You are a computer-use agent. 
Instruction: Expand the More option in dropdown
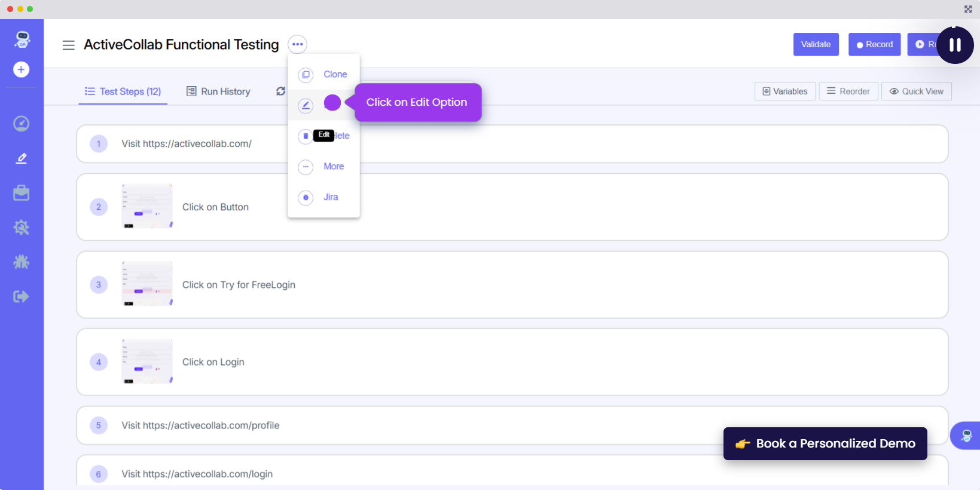tap(333, 167)
